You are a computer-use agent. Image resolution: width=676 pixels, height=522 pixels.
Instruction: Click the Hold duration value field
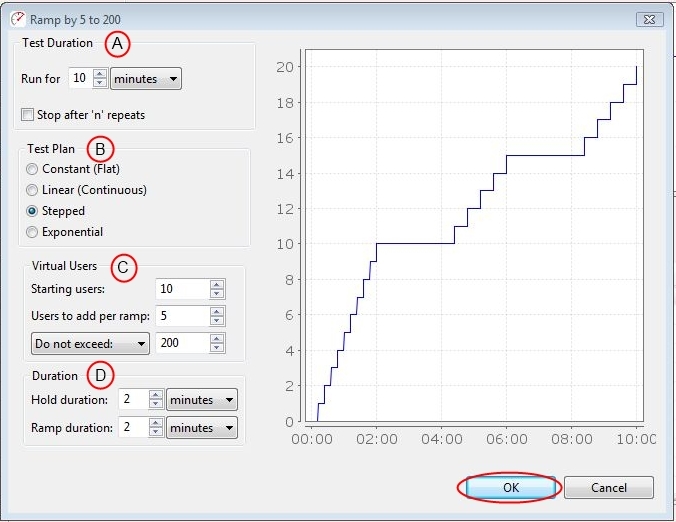coord(133,399)
